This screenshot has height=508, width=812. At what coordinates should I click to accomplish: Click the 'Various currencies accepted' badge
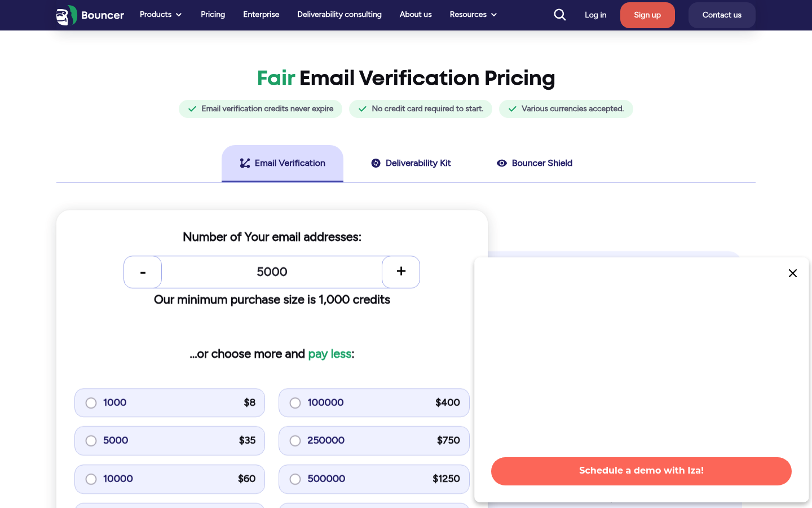coord(566,109)
